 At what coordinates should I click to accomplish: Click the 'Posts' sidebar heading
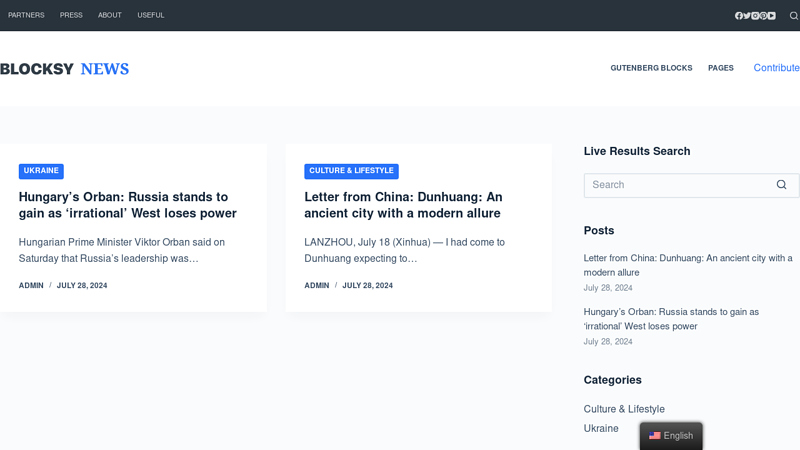click(x=599, y=231)
